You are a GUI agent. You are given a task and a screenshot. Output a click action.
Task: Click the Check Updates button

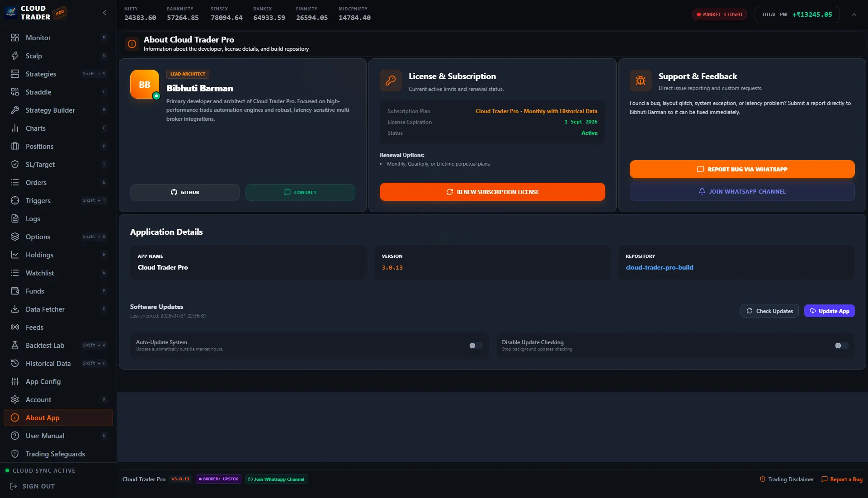(769, 311)
